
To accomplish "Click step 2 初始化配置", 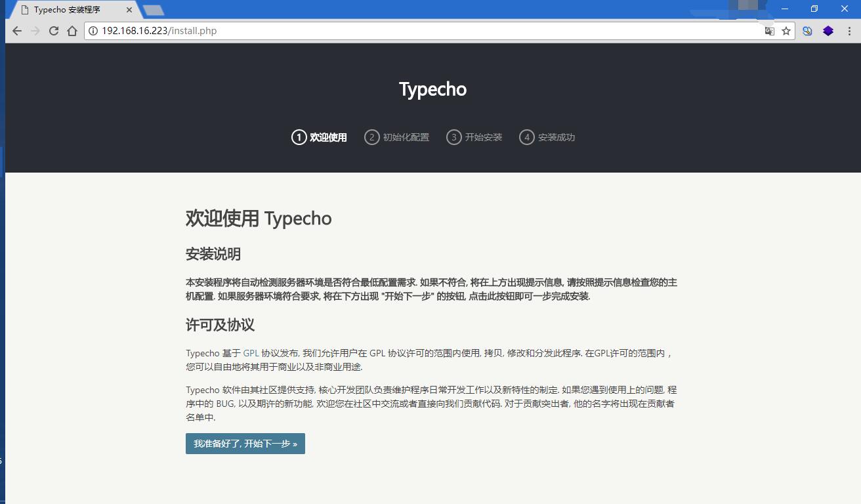I will click(397, 137).
